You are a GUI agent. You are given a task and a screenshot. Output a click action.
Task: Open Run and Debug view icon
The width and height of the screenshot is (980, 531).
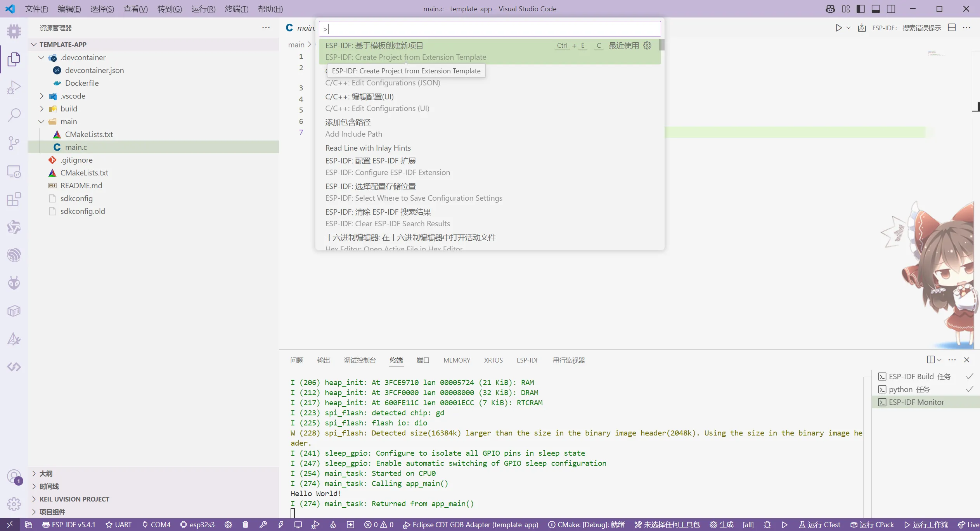point(14,87)
